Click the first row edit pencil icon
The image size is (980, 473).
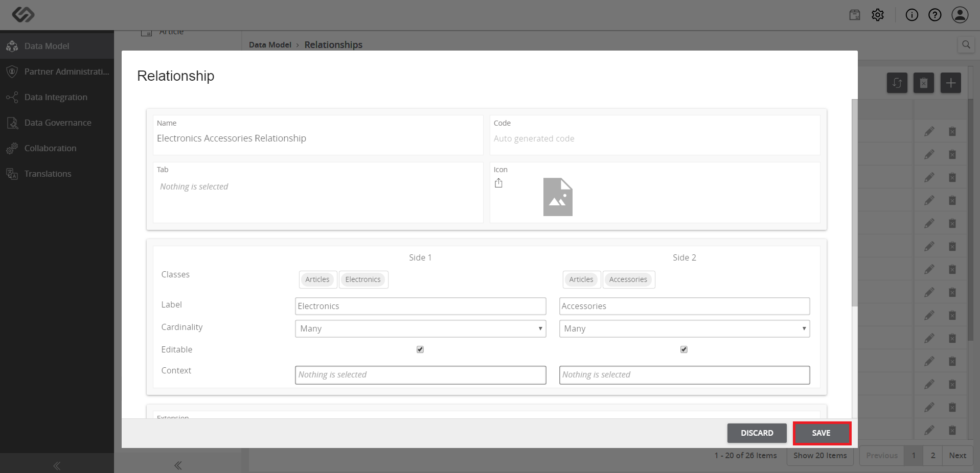[929, 131]
